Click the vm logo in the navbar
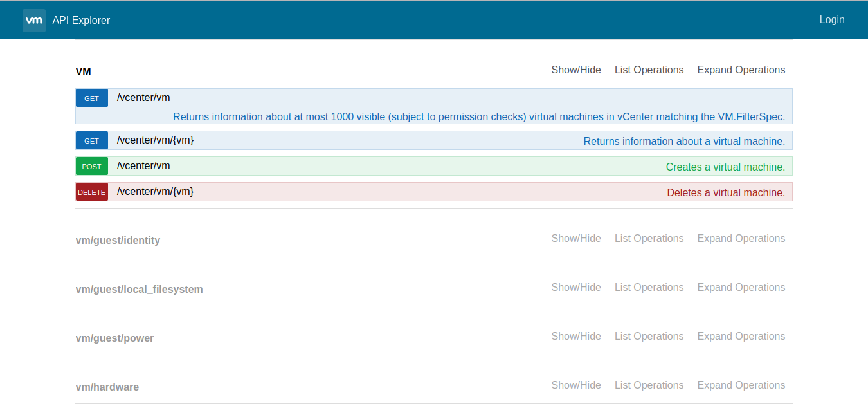Image resolution: width=868 pixels, height=408 pixels. click(x=34, y=20)
